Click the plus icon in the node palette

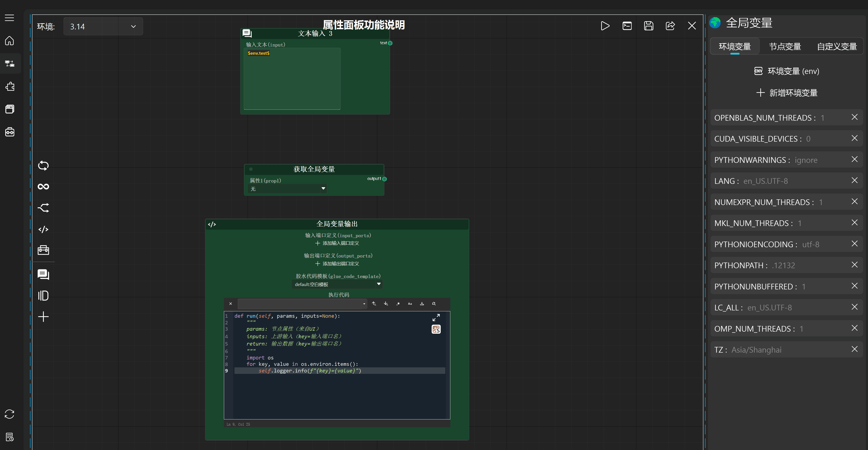click(43, 317)
